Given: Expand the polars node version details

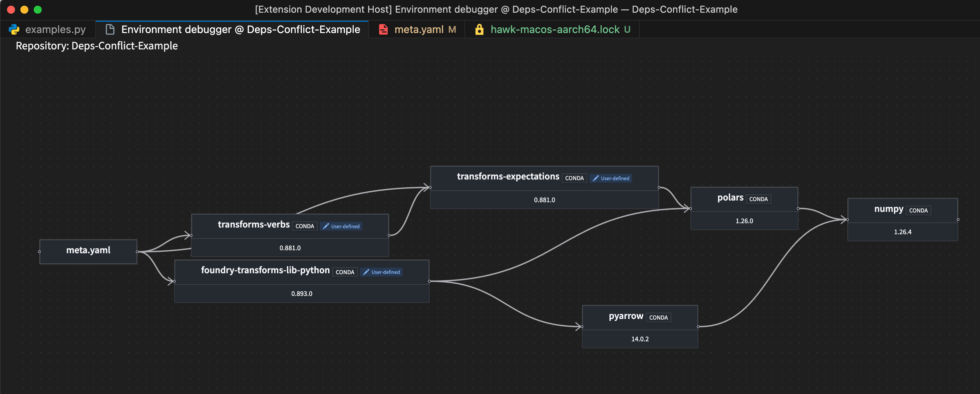Looking at the screenshot, I should point(744,221).
